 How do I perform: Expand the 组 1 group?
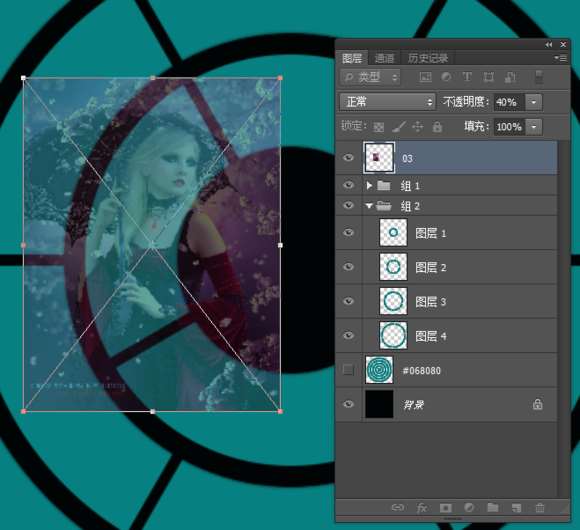(x=369, y=185)
